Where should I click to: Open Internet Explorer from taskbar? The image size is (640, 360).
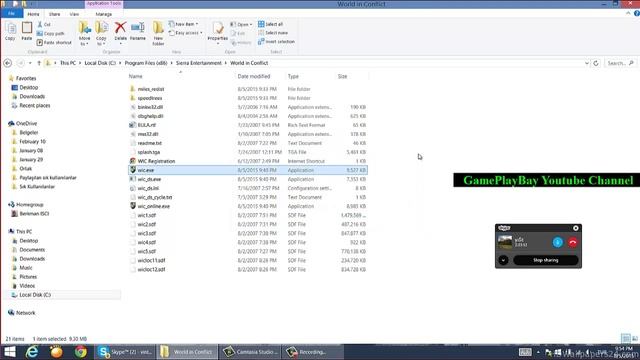point(32,352)
